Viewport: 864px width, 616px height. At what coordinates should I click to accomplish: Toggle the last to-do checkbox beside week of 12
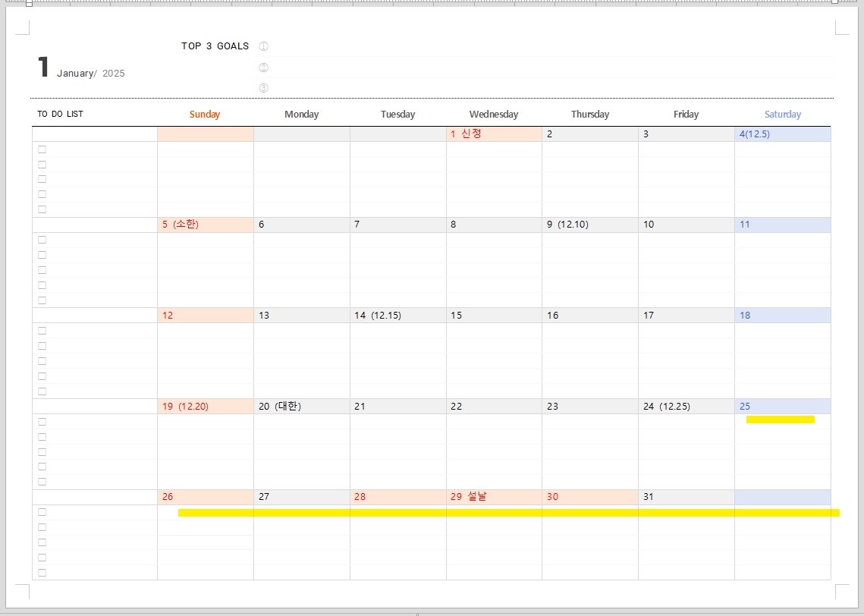pos(42,391)
